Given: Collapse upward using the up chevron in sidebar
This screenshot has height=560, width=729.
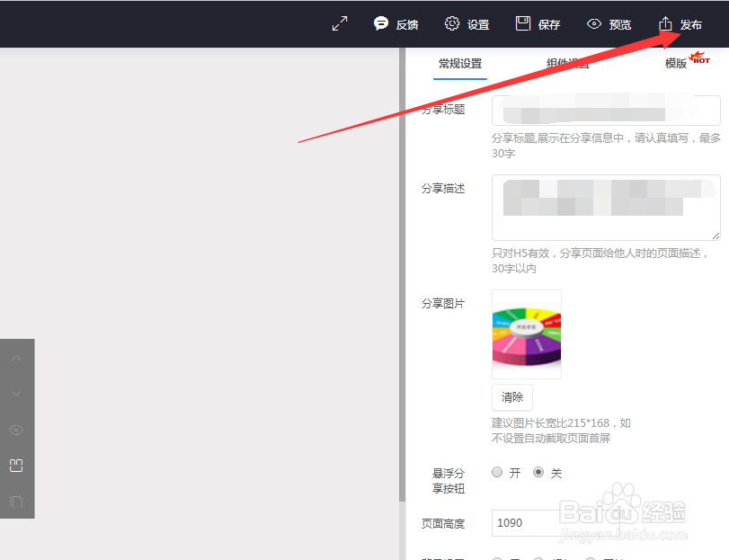Looking at the screenshot, I should [16, 357].
